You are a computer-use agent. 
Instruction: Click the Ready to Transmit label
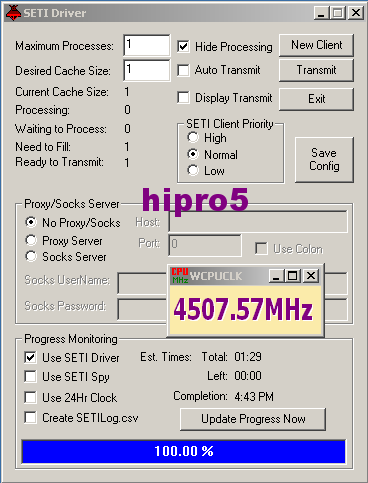(x=59, y=162)
